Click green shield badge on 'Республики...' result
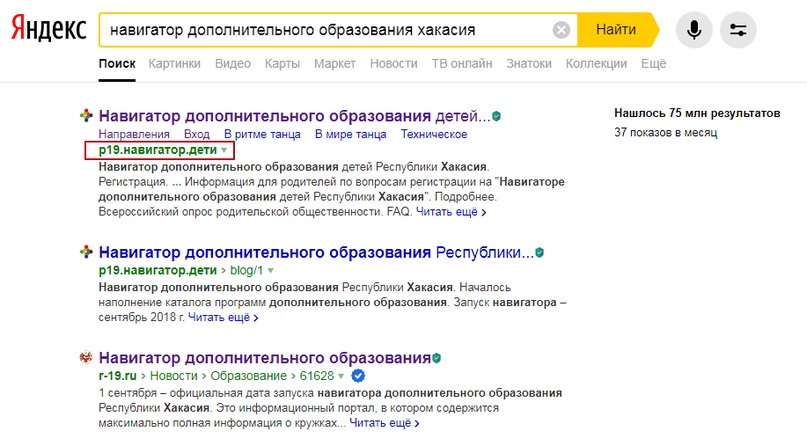This screenshot has height=446, width=807. pos(539,253)
